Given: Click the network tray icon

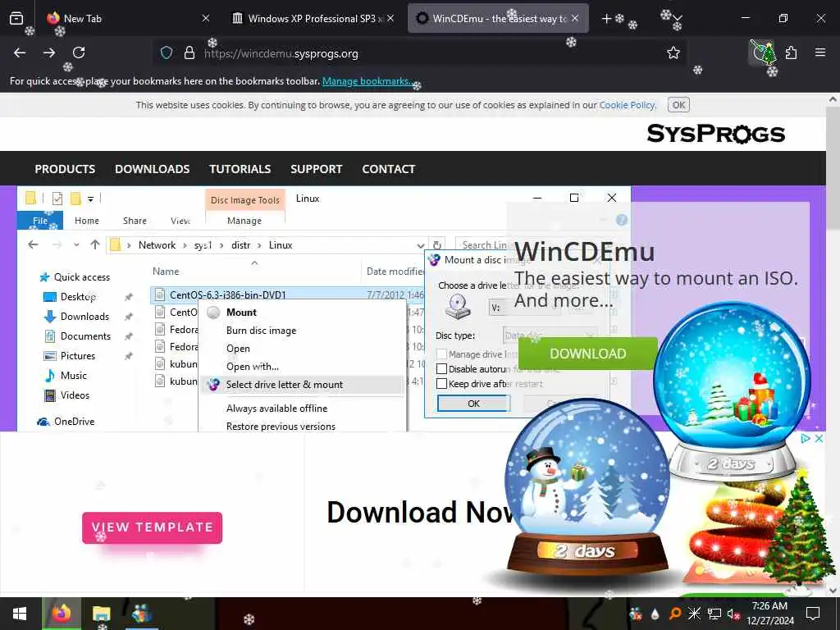Looking at the screenshot, I should (x=714, y=614).
